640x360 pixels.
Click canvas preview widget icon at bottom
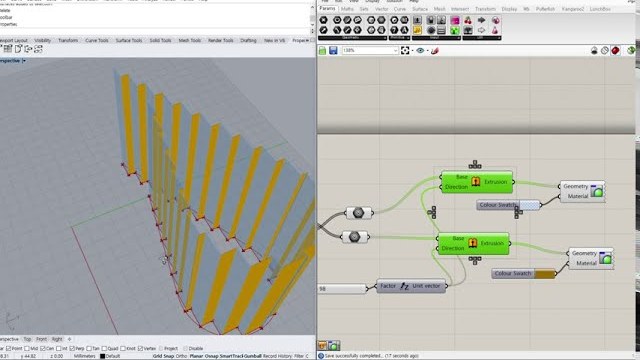[x=334, y=346]
